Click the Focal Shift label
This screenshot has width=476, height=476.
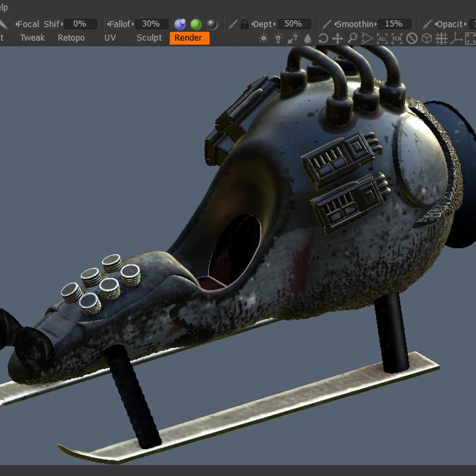coord(39,24)
